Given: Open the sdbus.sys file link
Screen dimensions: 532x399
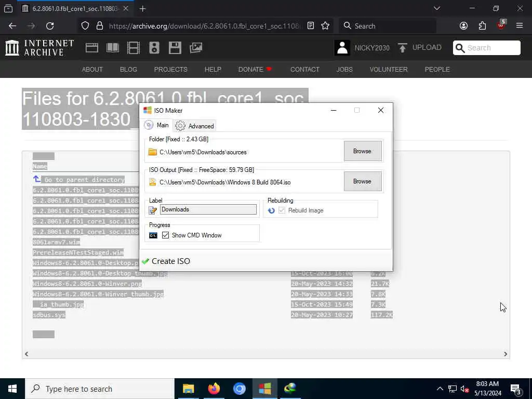Looking at the screenshot, I should pyautogui.click(x=49, y=315).
